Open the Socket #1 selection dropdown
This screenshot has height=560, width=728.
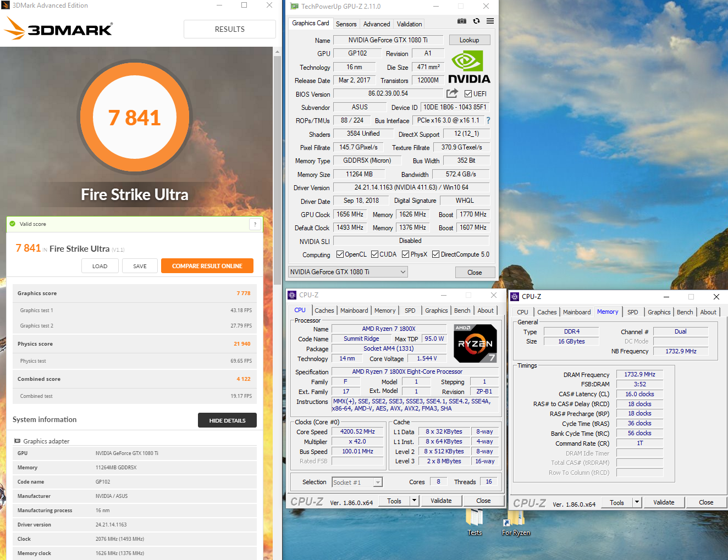tap(357, 483)
